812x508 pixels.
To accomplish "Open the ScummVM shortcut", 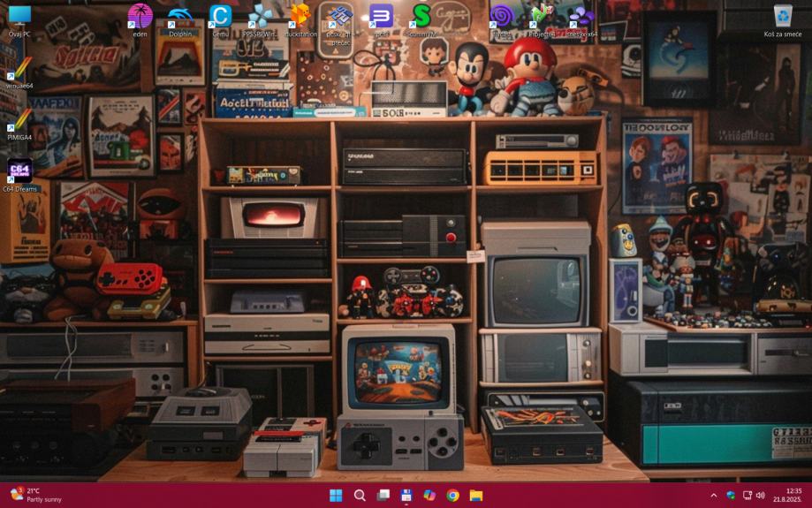I will tap(421, 20).
